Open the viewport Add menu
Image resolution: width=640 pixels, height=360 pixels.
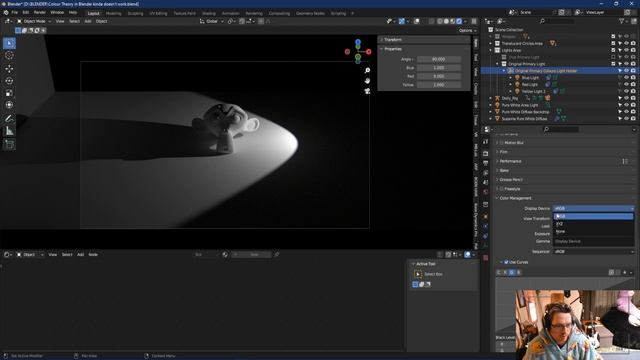click(88, 21)
